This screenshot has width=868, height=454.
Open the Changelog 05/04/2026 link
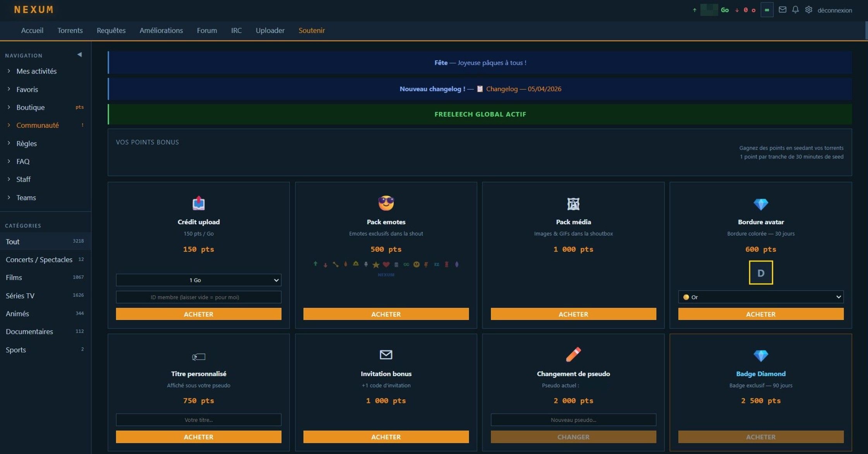tap(523, 89)
